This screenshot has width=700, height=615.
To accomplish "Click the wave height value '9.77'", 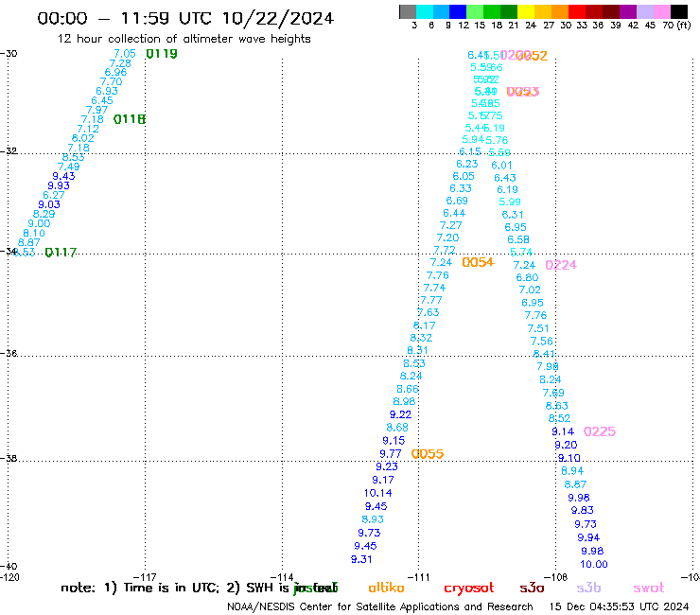I will click(390, 454).
